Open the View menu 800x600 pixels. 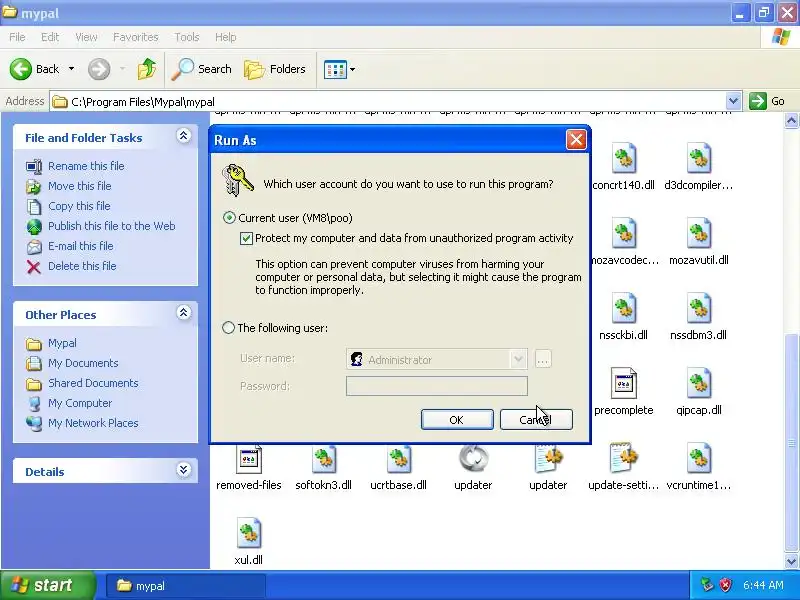click(86, 37)
